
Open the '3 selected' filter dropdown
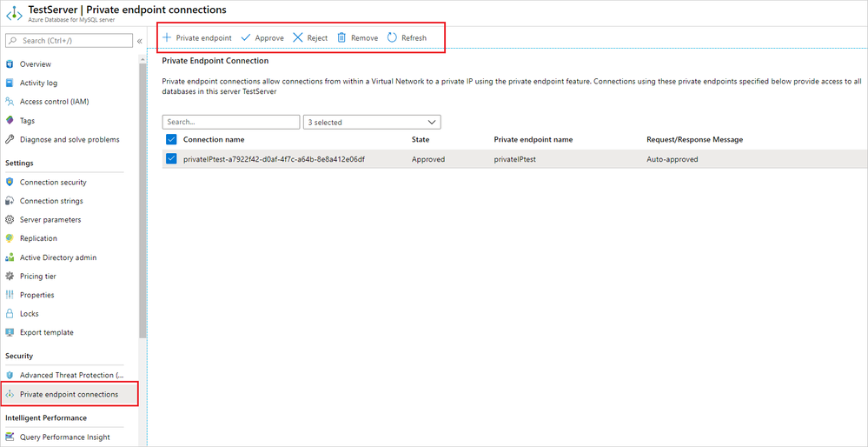pos(372,122)
